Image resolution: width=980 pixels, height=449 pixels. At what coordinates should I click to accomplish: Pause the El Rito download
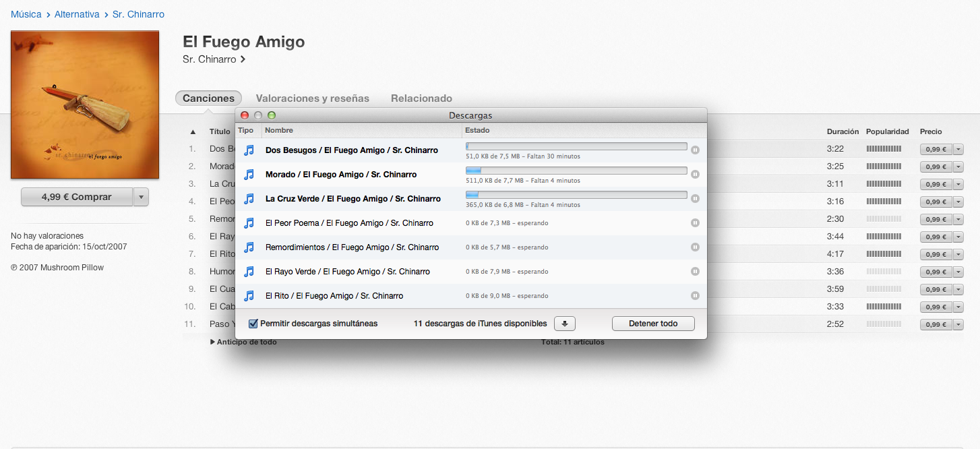(x=695, y=296)
